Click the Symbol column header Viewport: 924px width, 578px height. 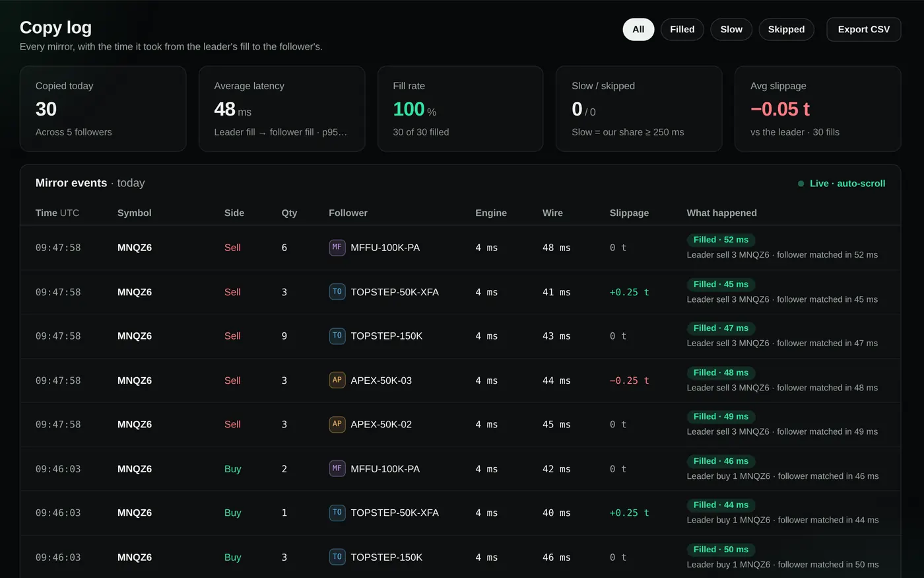(x=135, y=213)
